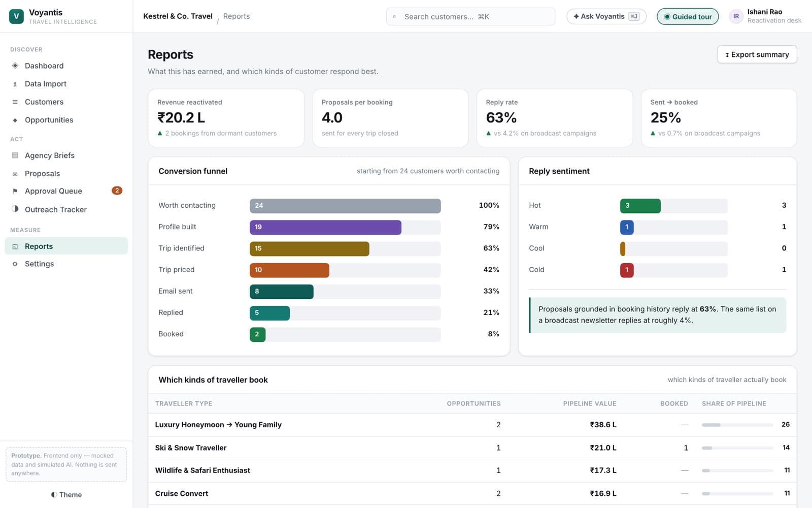Click the Voyantis logo icon
Viewport: 812px width, 508px height.
coord(16,16)
